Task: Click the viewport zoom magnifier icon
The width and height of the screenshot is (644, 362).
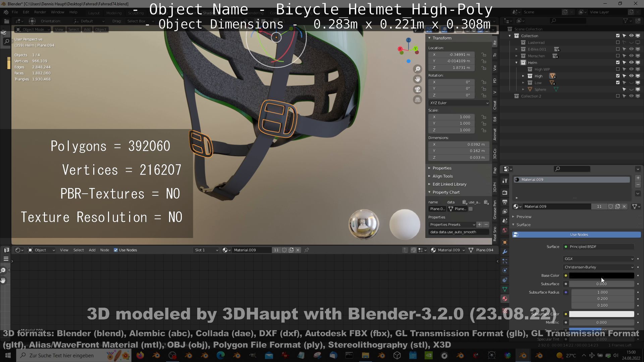Action: point(418,69)
